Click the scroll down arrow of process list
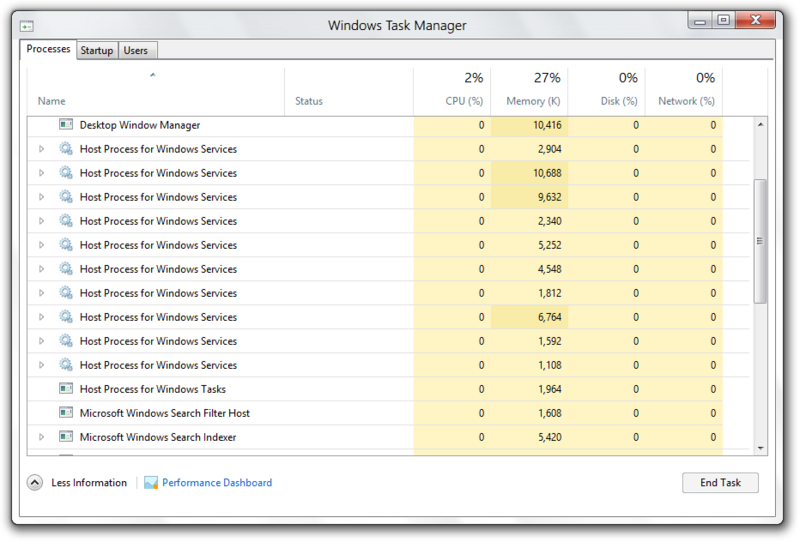The height and width of the screenshot is (542, 800). [x=760, y=448]
